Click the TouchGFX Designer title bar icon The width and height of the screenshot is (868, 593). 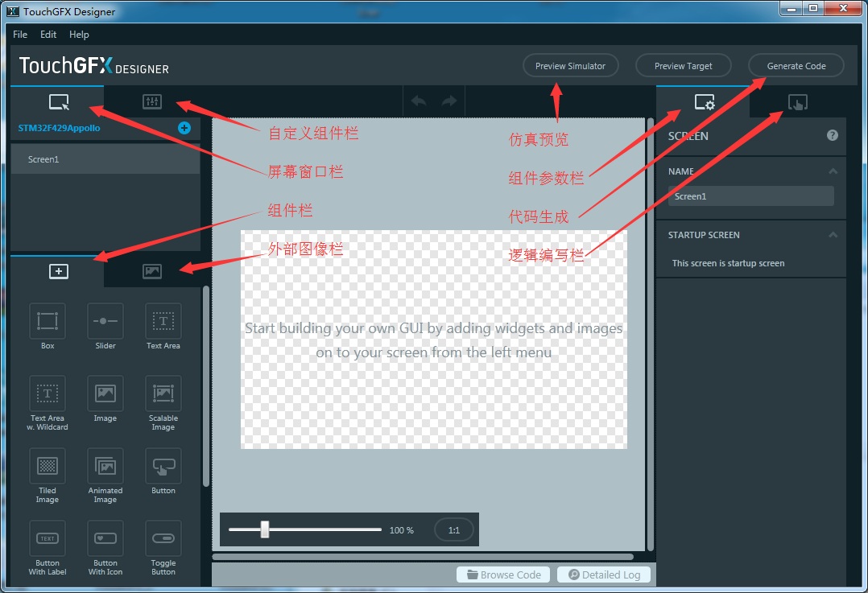coord(12,11)
